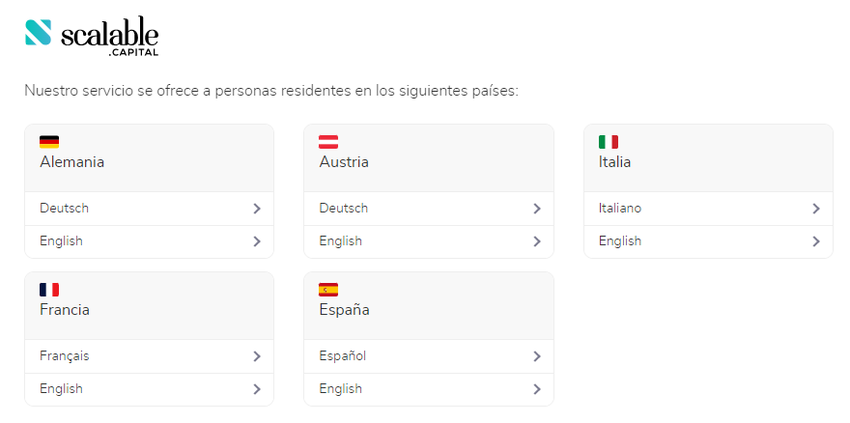
Task: Click the España country card heading
Action: [344, 310]
